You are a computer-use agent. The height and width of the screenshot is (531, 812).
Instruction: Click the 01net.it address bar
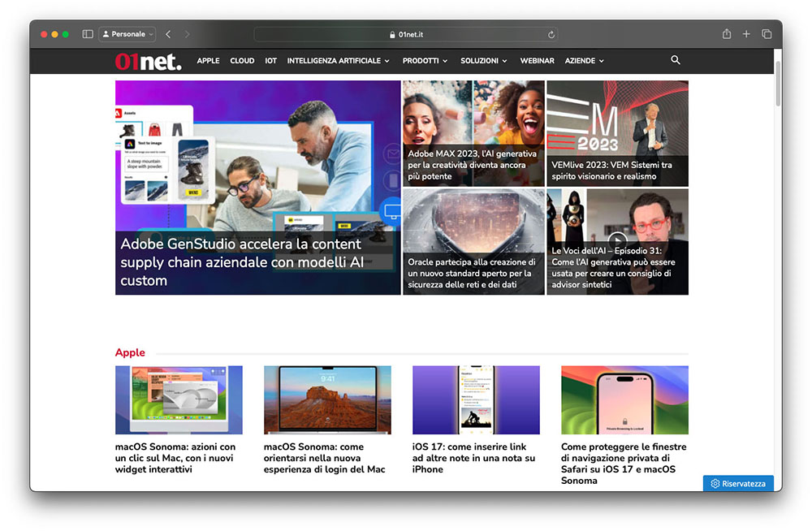click(405, 34)
